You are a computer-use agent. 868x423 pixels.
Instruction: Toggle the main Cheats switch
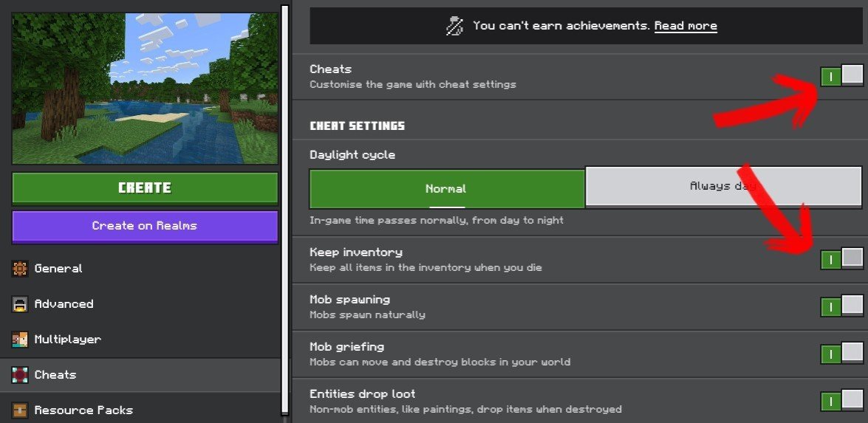click(x=842, y=75)
